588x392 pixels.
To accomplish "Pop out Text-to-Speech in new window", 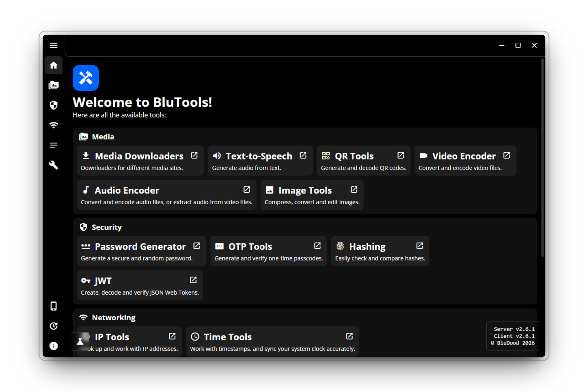I will (303, 155).
